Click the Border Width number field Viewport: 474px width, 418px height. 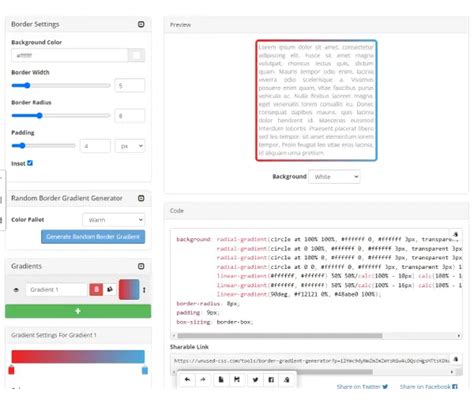[x=130, y=86]
